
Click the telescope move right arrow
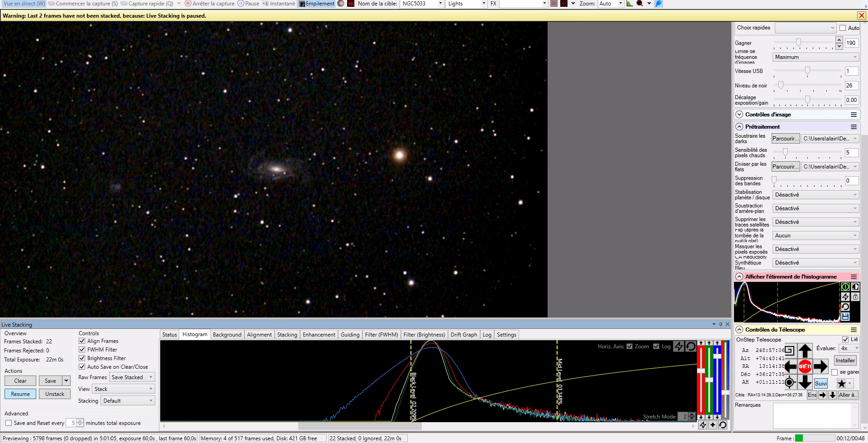pyautogui.click(x=820, y=366)
